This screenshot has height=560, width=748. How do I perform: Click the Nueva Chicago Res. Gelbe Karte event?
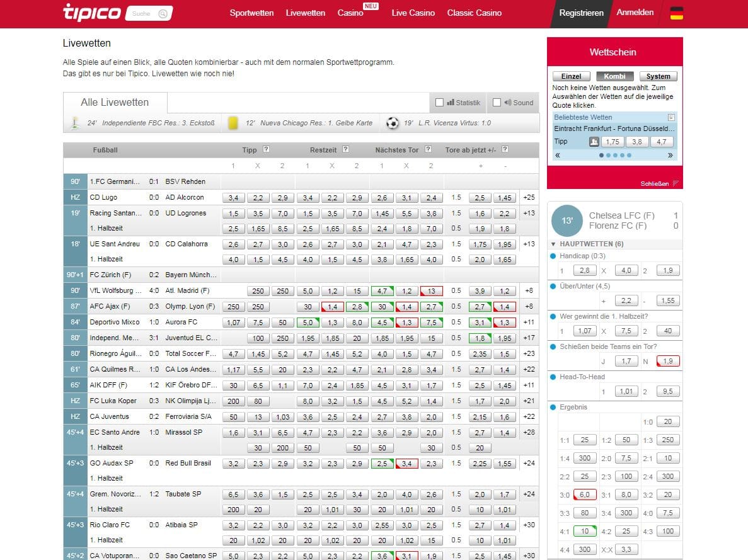point(309,123)
